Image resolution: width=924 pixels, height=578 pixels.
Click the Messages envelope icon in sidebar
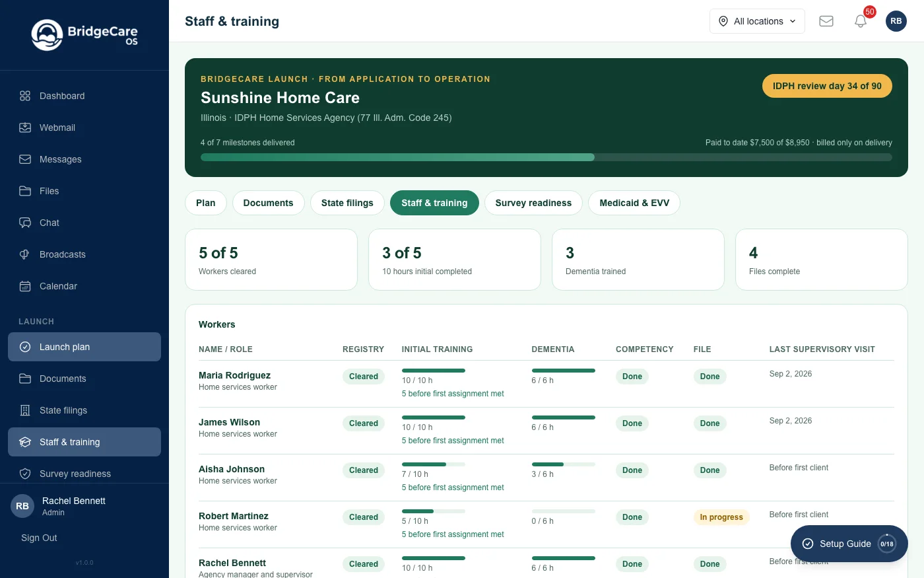tap(25, 159)
